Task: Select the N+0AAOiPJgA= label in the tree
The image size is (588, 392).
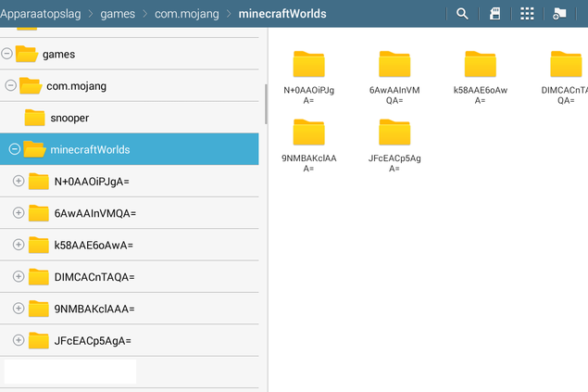Action: (92, 182)
